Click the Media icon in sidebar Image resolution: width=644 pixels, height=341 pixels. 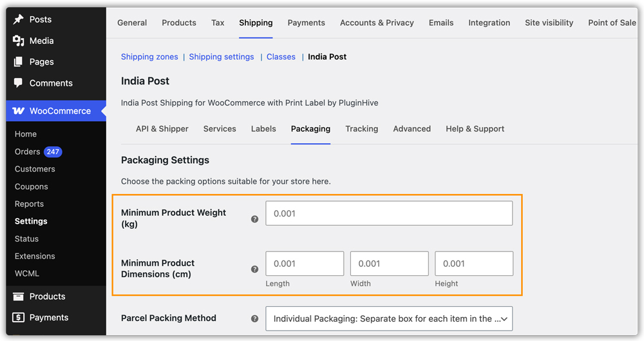[19, 41]
